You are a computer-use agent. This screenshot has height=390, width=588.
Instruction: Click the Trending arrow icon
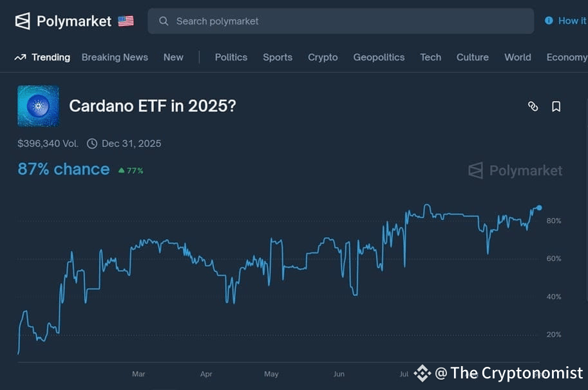(20, 57)
